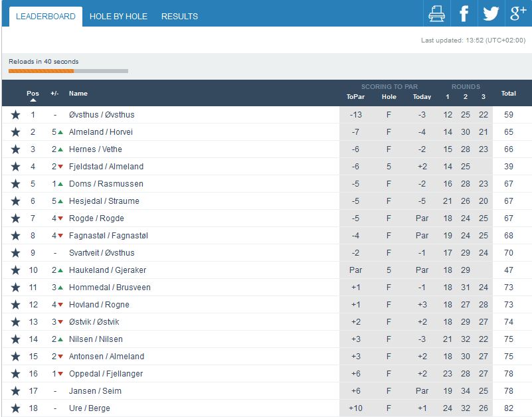
Task: Open Hernes / Vethe scorecard
Action: click(x=96, y=149)
